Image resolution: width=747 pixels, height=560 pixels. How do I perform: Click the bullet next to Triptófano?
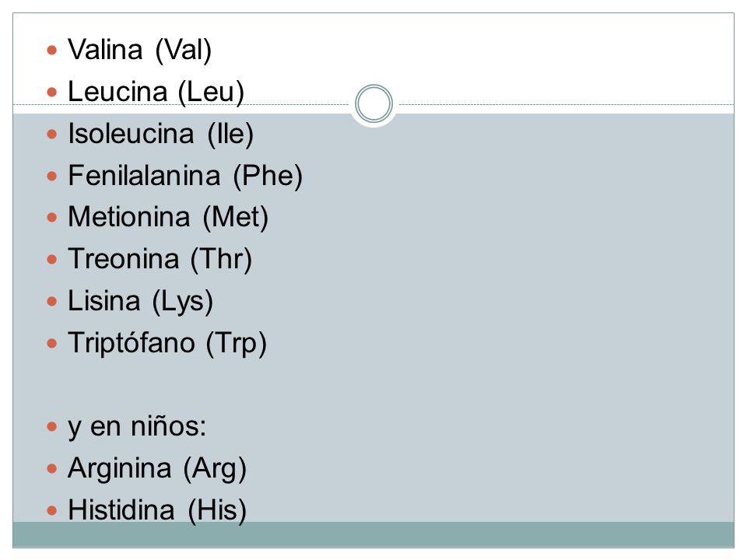click(52, 343)
